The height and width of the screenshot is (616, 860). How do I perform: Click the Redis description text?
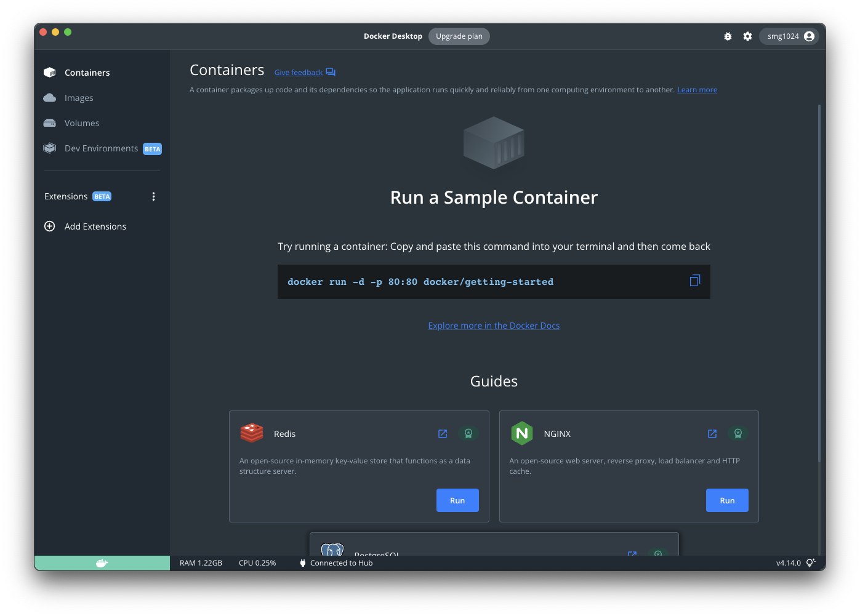355,466
